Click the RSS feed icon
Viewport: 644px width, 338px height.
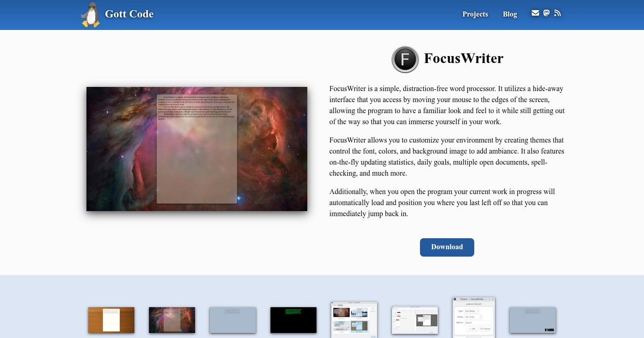tap(558, 13)
